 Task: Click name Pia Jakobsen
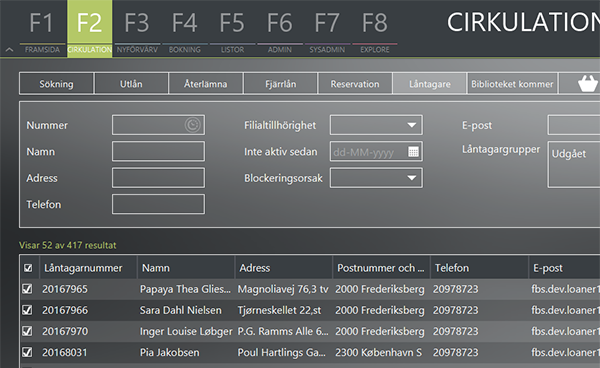(170, 352)
